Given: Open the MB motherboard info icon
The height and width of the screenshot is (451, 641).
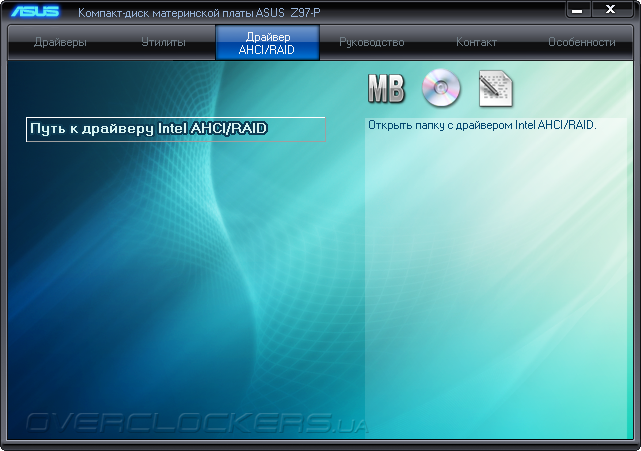Looking at the screenshot, I should pos(386,88).
